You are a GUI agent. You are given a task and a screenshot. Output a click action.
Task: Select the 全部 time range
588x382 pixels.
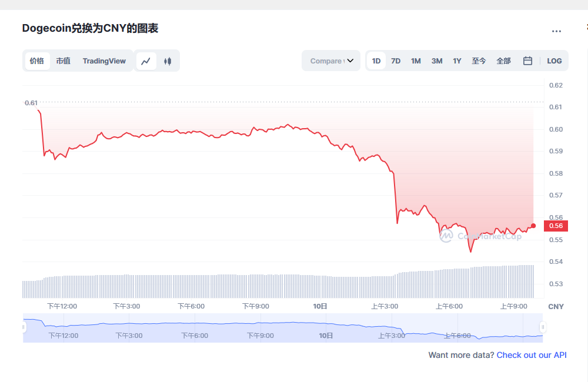point(503,61)
